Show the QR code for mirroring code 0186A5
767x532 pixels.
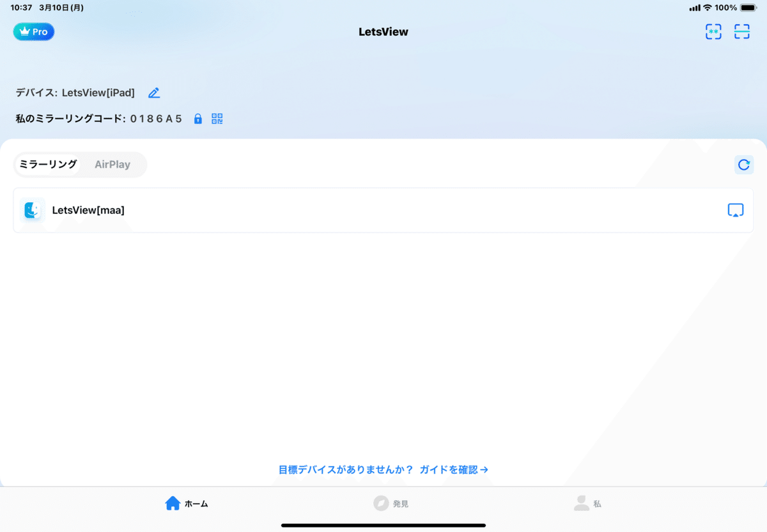point(217,118)
